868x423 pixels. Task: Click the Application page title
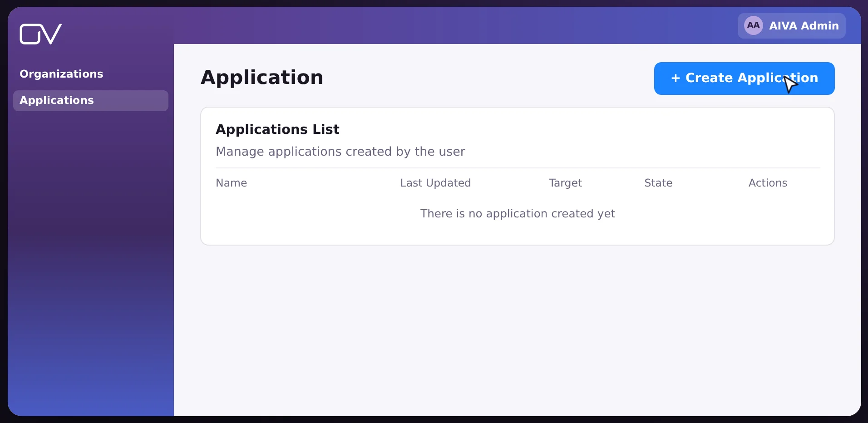pos(262,78)
